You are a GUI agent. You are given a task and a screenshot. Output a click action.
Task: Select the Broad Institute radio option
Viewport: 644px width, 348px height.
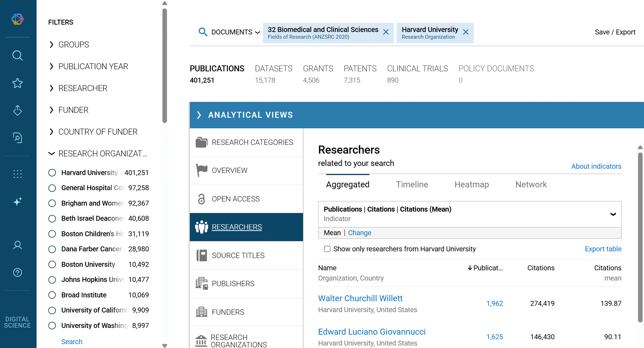(x=52, y=295)
